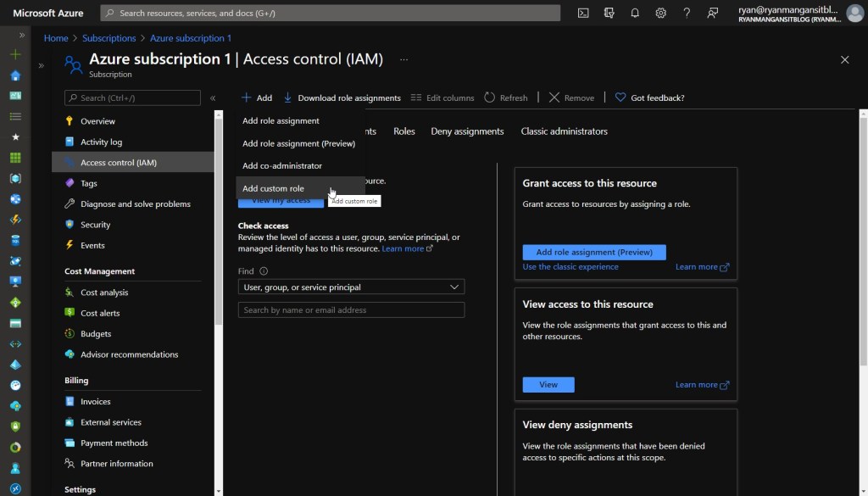Click the blue Add role assignment (Preview) button
This screenshot has width=868, height=496.
coord(594,252)
